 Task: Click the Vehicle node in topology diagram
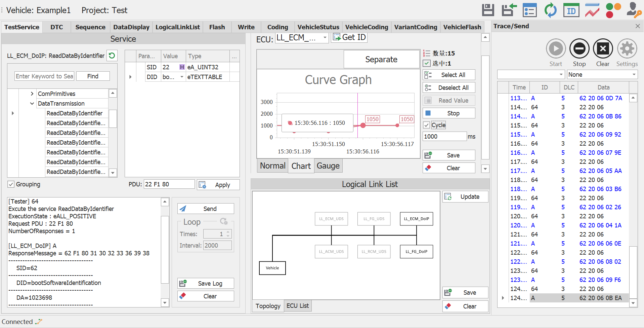pyautogui.click(x=272, y=268)
